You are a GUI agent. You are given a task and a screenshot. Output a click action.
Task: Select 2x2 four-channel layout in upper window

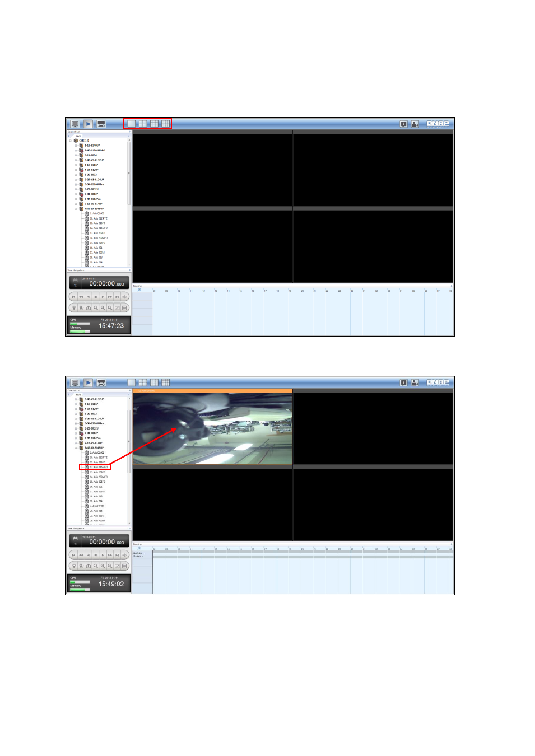click(143, 124)
